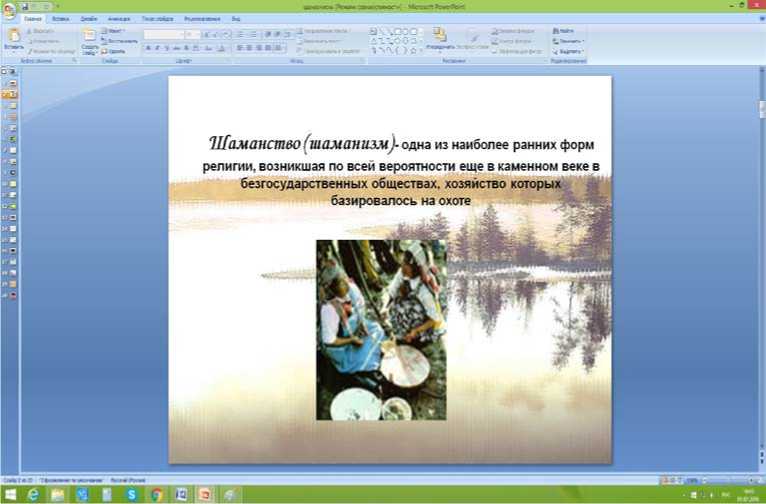Justify the paragraph text
The image size is (766, 504).
(269, 48)
